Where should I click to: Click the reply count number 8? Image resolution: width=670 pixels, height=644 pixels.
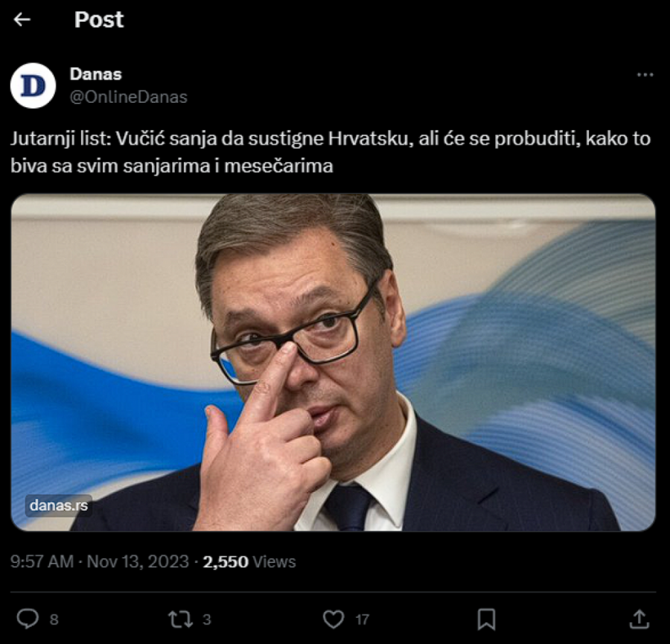click(54, 619)
